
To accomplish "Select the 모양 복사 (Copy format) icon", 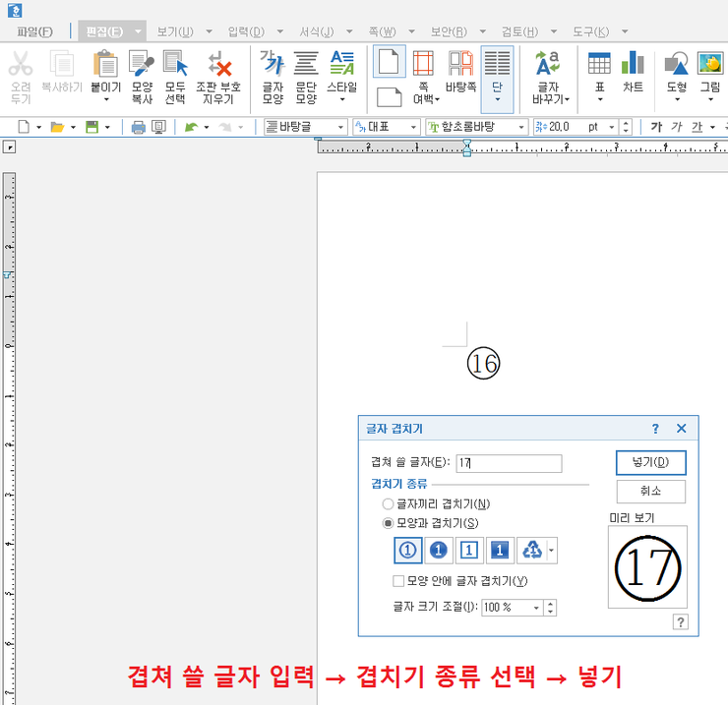I will (143, 65).
